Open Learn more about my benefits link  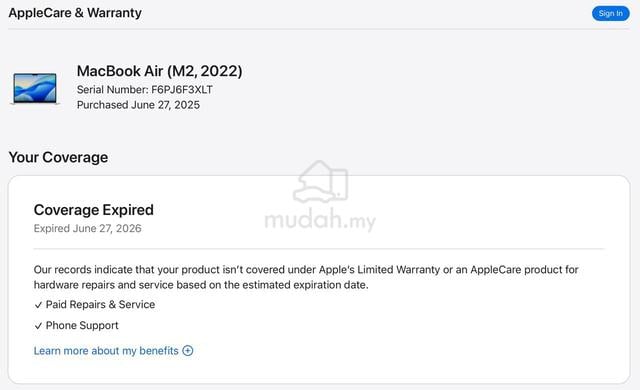pyautogui.click(x=106, y=351)
